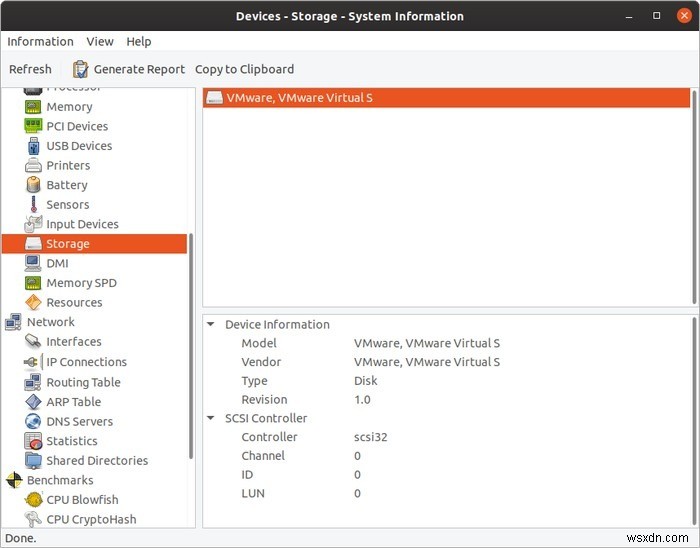The width and height of the screenshot is (700, 548).
Task: Open the DNS Servers entry
Action: [80, 422]
